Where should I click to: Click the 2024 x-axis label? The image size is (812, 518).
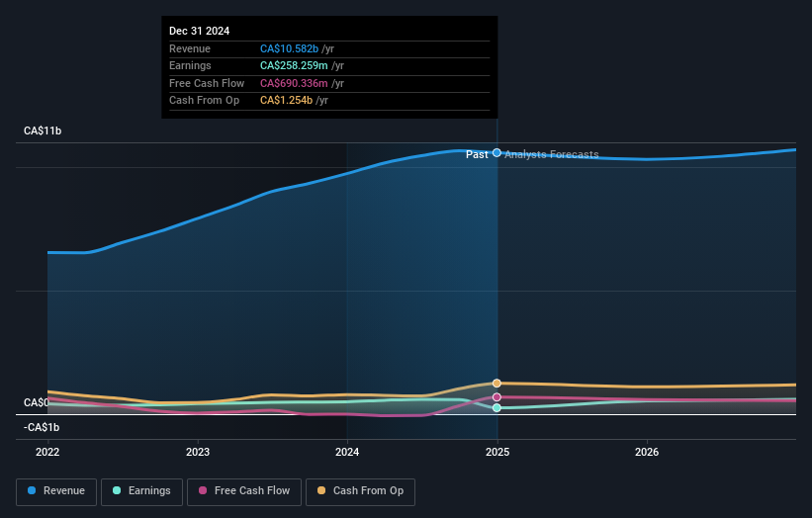pos(347,453)
